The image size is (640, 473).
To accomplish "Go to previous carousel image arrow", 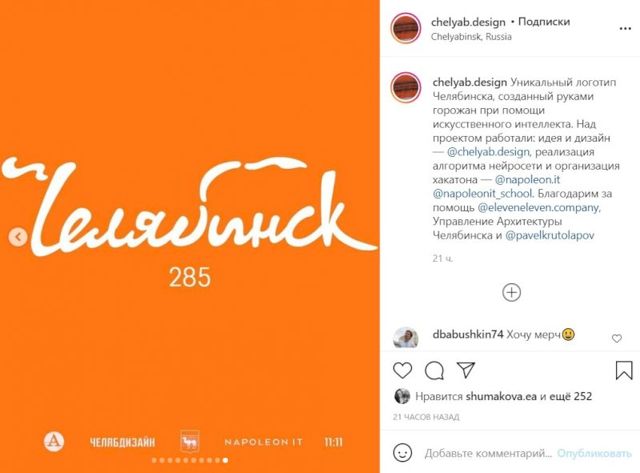I will pyautogui.click(x=18, y=237).
